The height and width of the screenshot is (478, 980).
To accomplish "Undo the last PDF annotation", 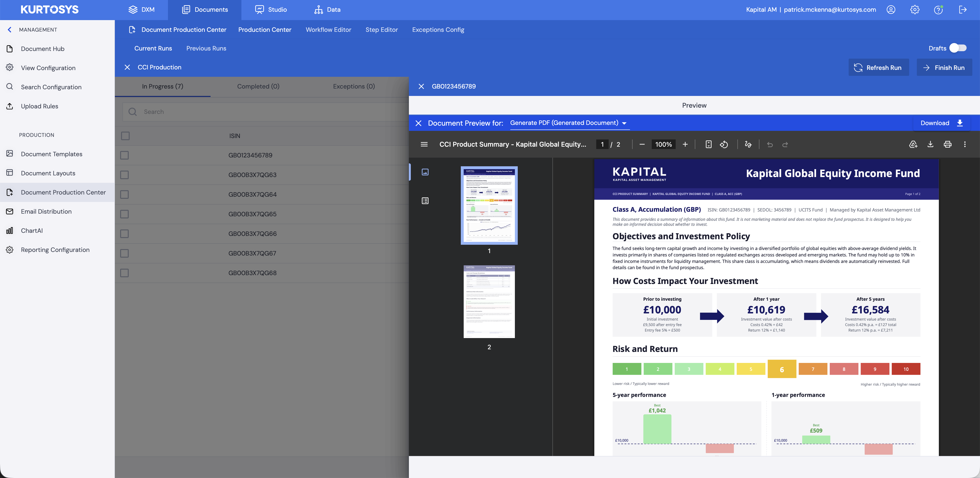I will 770,145.
